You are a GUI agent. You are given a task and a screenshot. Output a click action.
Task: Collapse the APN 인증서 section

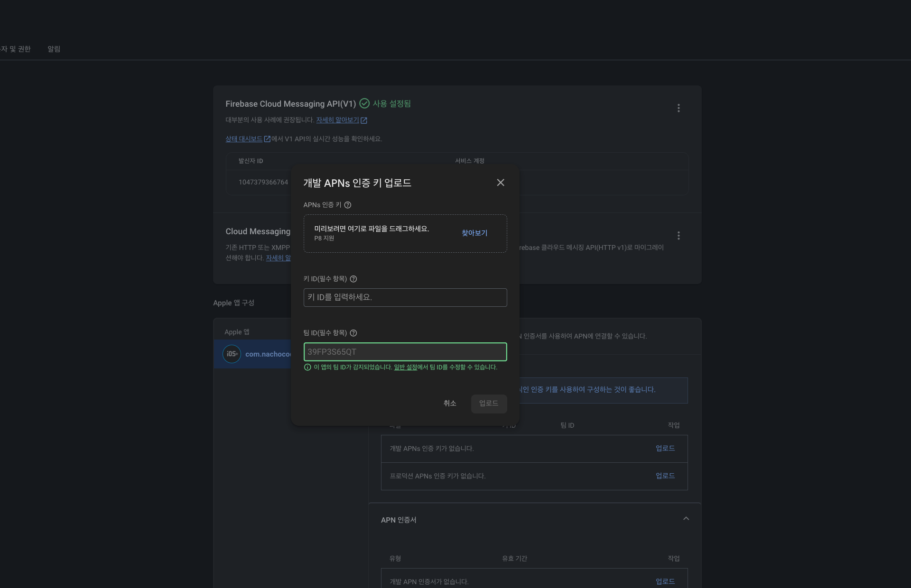point(686,519)
